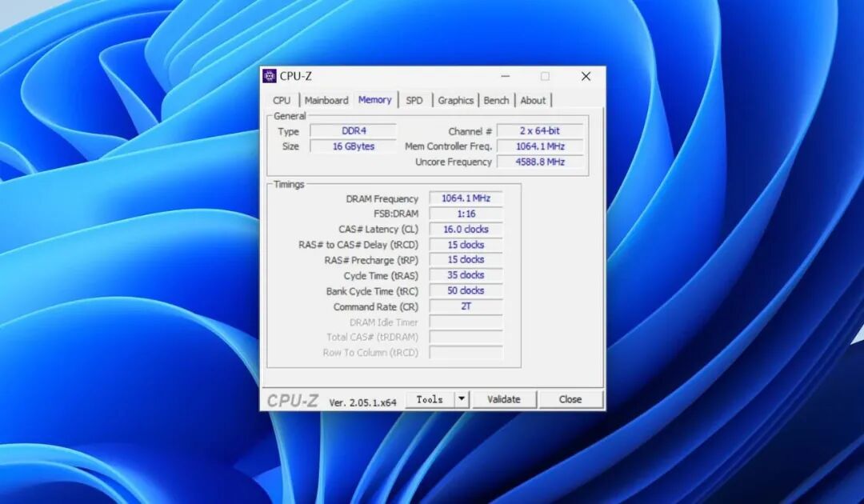Image resolution: width=864 pixels, height=504 pixels.
Task: Click the empty Row To Column field
Action: click(466, 353)
